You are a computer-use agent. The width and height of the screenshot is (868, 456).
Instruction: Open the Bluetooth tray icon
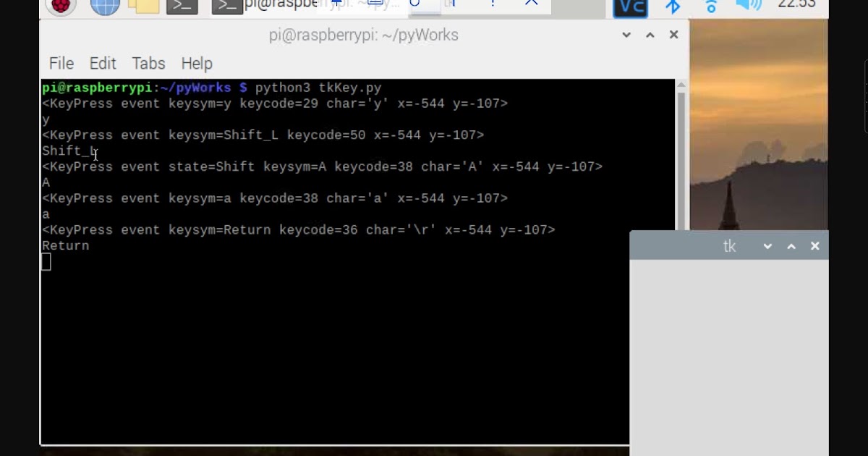[673, 7]
